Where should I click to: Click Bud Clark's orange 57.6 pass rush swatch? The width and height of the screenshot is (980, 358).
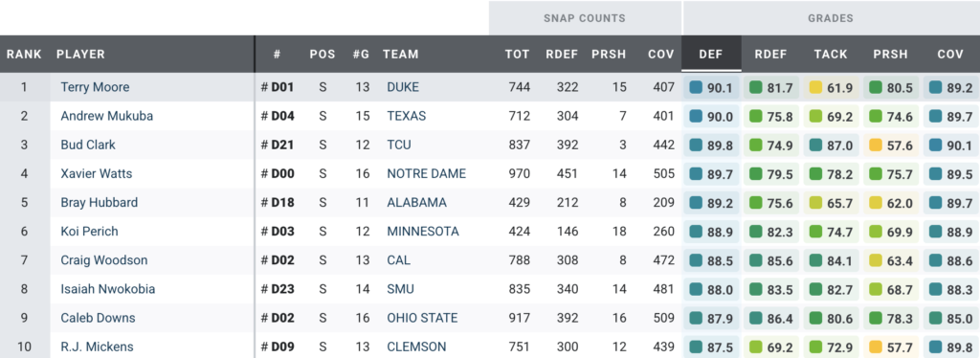(x=876, y=145)
